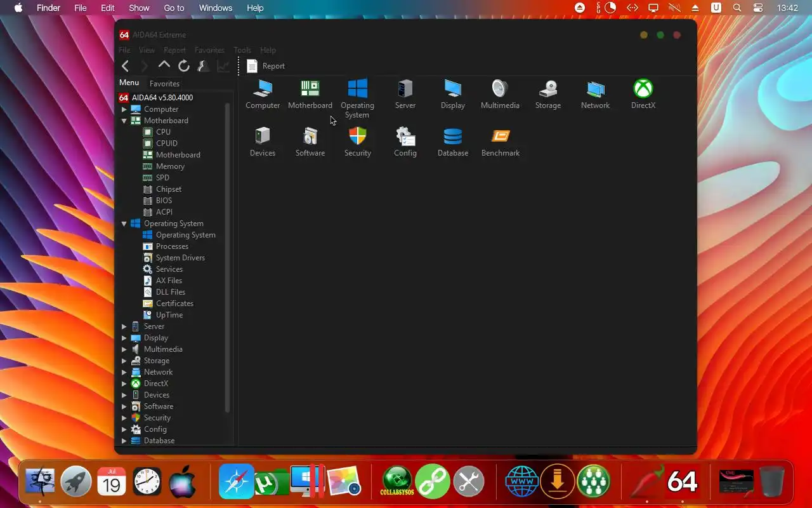Click the tree panel vertical scrollbar

click(x=227, y=257)
